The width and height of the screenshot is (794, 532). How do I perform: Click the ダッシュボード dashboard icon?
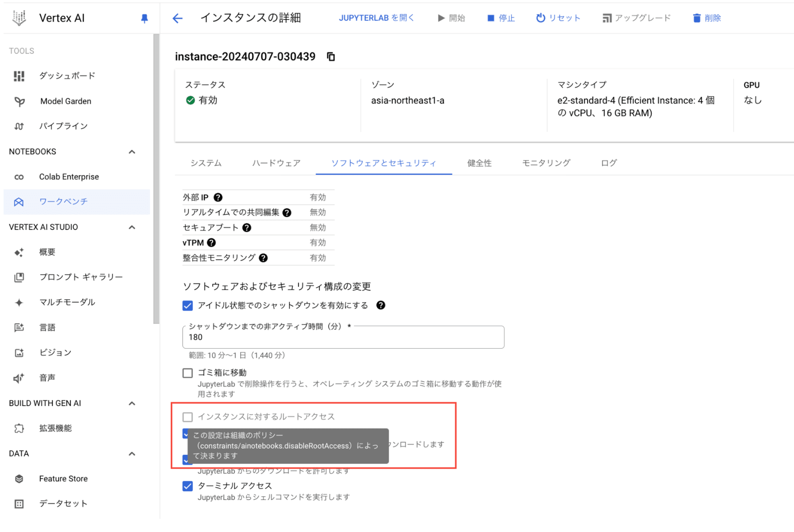click(x=19, y=76)
